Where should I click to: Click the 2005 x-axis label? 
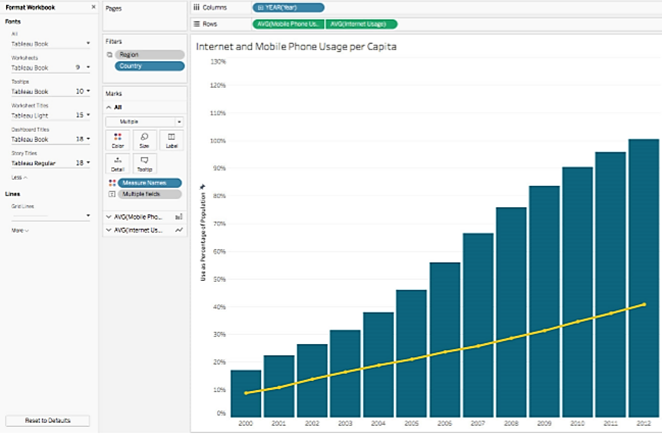tap(412, 423)
